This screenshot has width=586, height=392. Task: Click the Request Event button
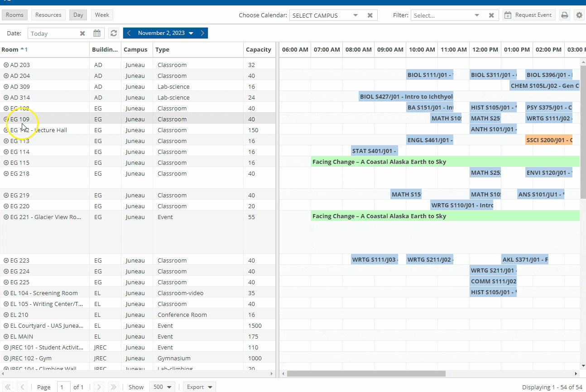click(x=529, y=15)
